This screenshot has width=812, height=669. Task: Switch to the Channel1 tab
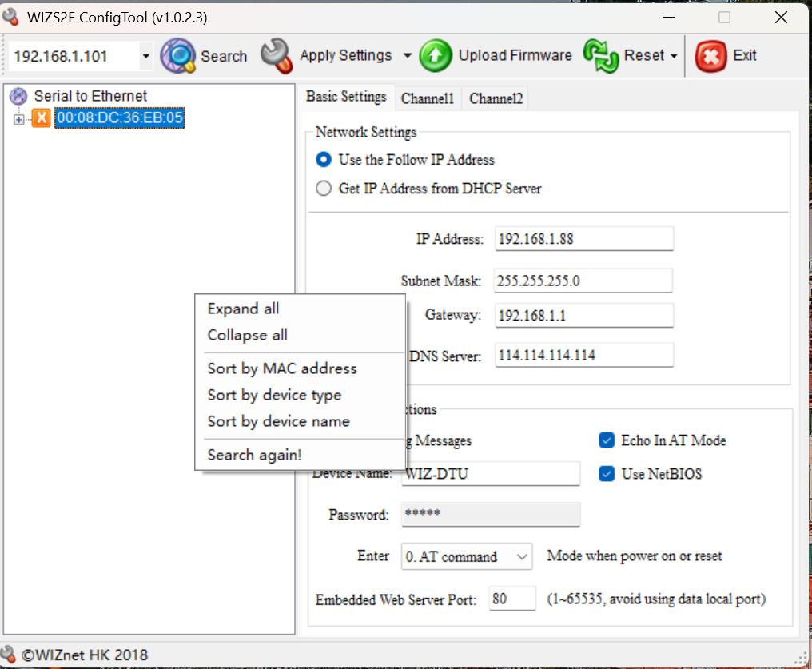click(x=428, y=98)
